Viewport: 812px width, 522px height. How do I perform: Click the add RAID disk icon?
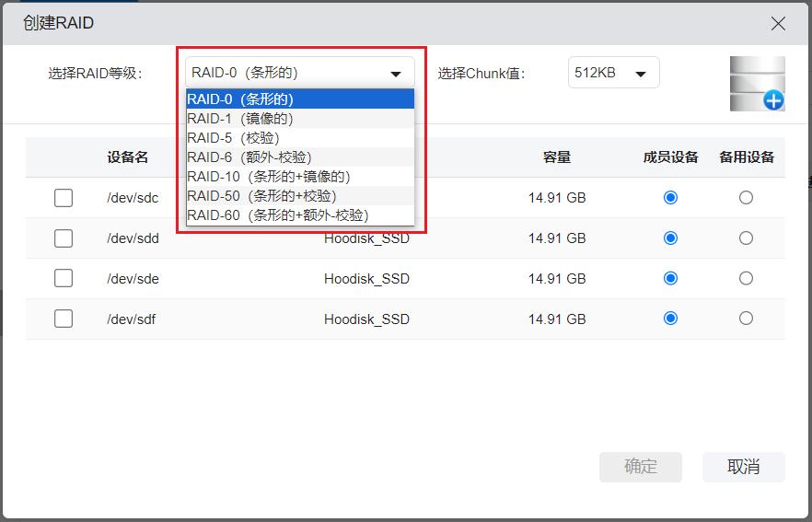coord(758,84)
